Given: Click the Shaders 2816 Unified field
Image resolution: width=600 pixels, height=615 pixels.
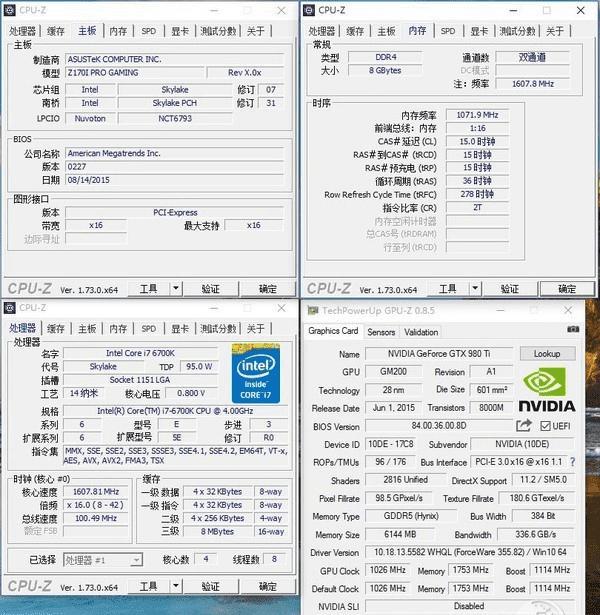Looking at the screenshot, I should click(405, 480).
